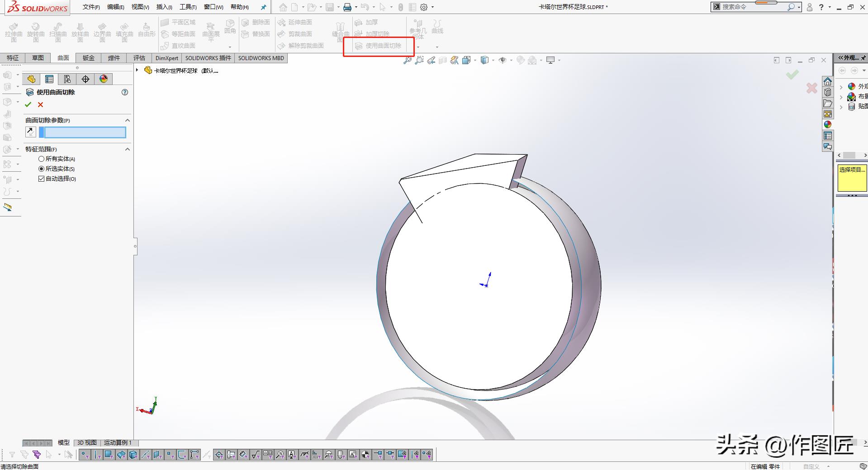Image resolution: width=868 pixels, height=470 pixels.
Task: Uncheck the 自动选择 checkbox
Action: (42, 179)
